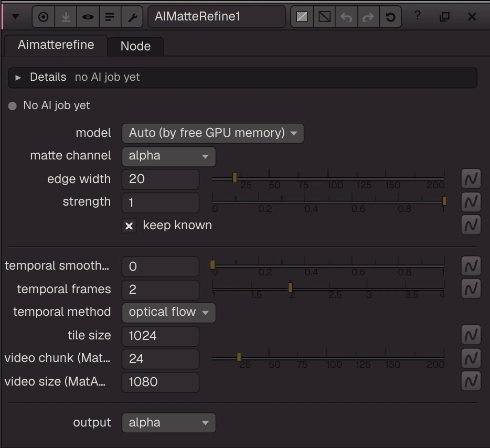490x448 pixels.
Task: Expand the Details section
Action: (18, 78)
